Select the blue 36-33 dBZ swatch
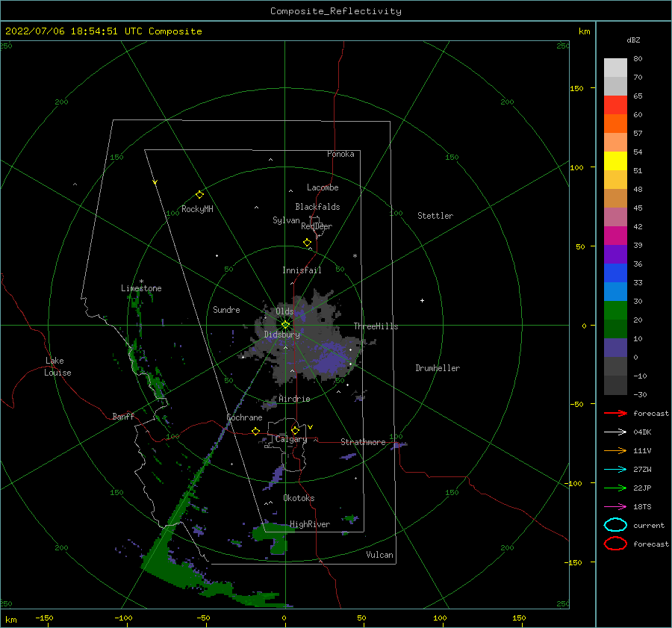 pos(615,273)
